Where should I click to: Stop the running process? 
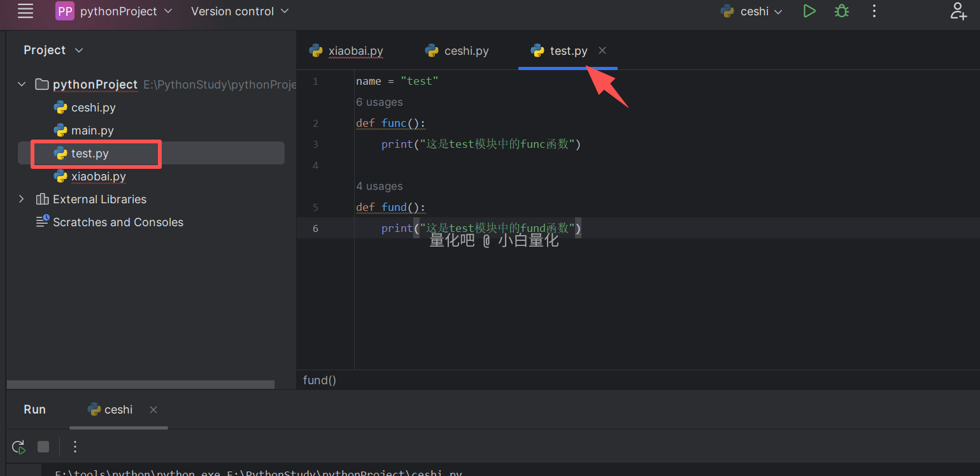point(43,447)
